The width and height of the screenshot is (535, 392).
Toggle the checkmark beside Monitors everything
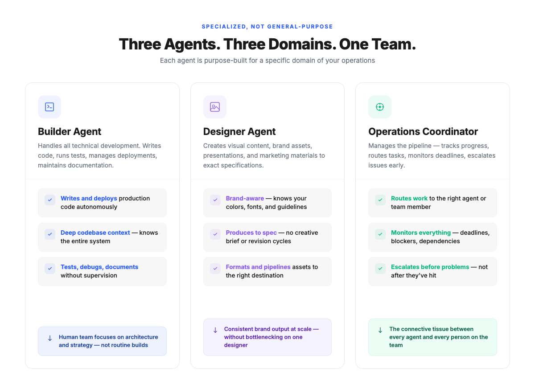click(380, 234)
